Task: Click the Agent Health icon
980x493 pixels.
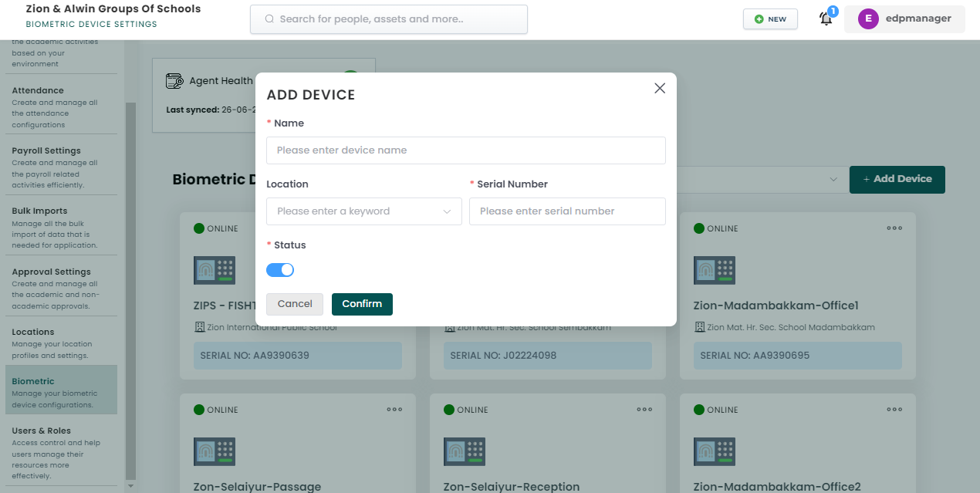Action: (174, 81)
